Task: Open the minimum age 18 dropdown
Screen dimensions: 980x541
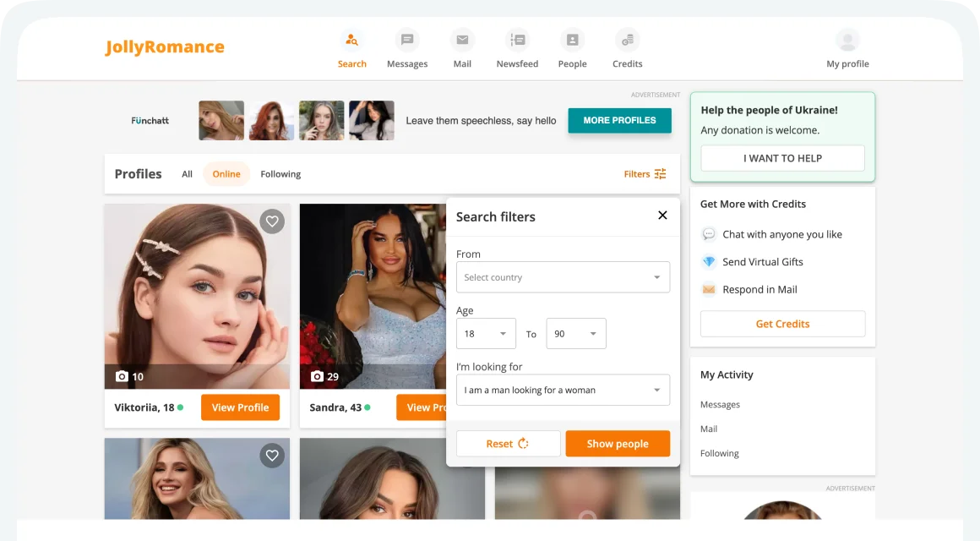Action: pyautogui.click(x=486, y=334)
